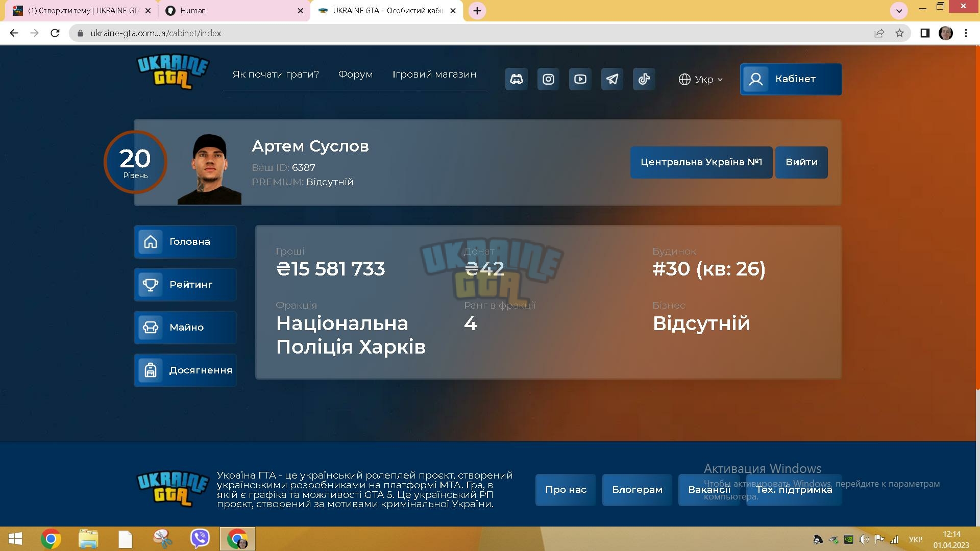The image size is (980, 551).
Task: Open the Chrome three-dot menu
Action: point(966,33)
